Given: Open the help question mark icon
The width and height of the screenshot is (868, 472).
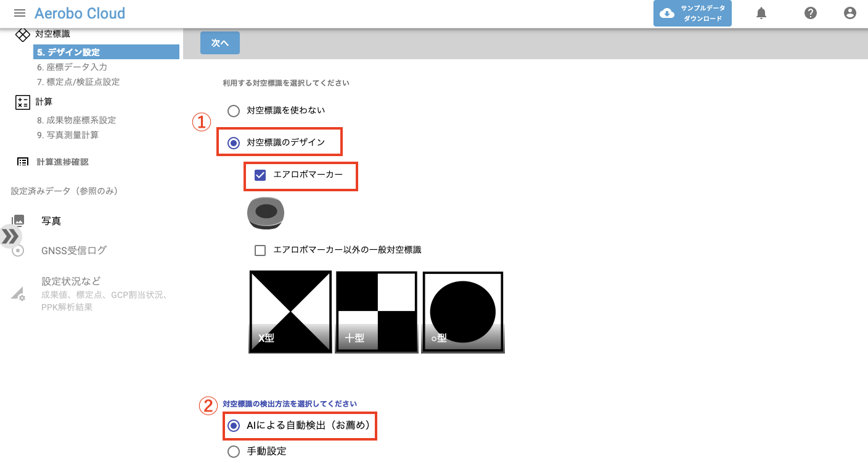Looking at the screenshot, I should (x=811, y=13).
